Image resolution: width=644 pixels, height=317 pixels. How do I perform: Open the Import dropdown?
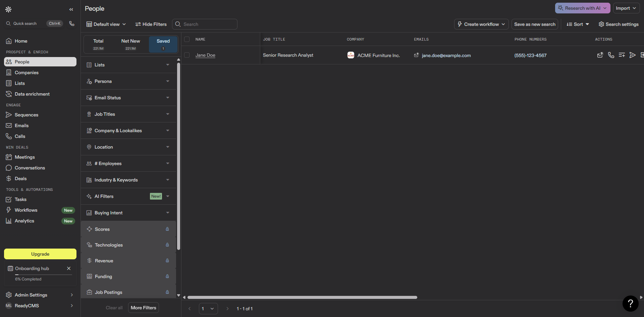tap(626, 8)
